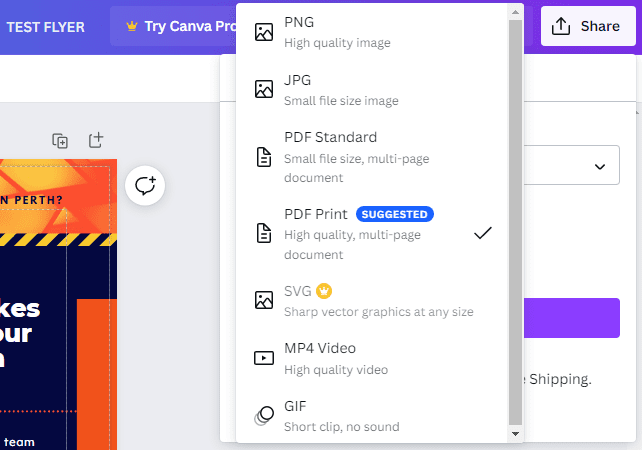
Task: Click the TEST FLYER design title
Action: [45, 27]
